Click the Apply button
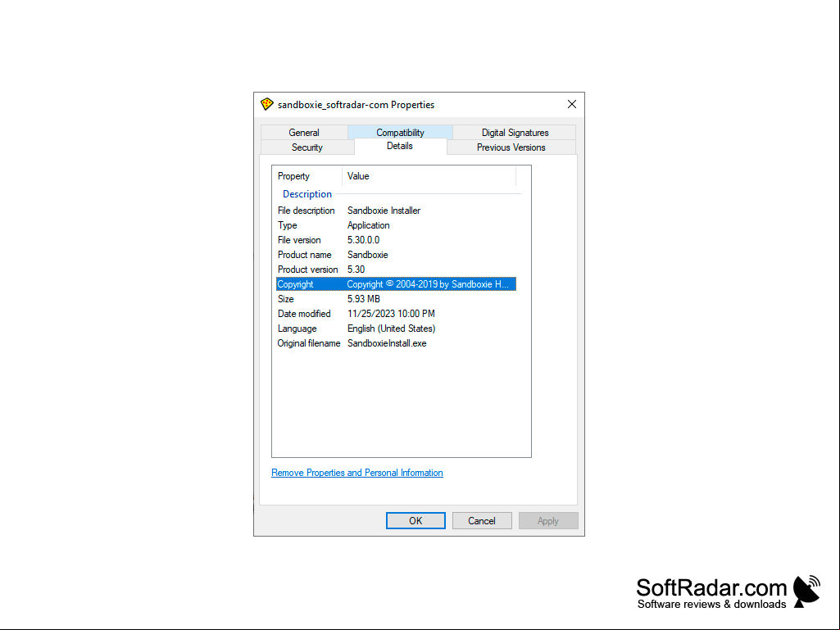 548,521
